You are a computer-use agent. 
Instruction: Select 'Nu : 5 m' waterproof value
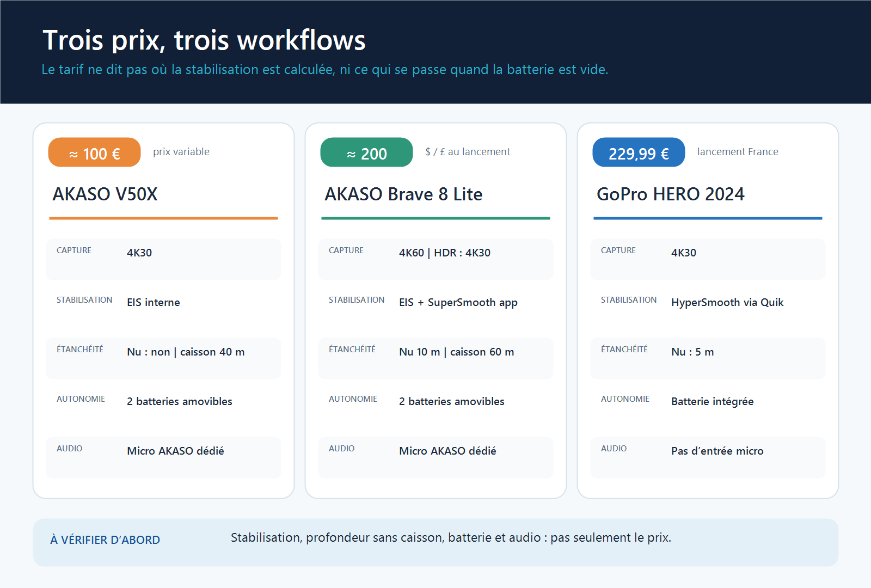pos(692,352)
